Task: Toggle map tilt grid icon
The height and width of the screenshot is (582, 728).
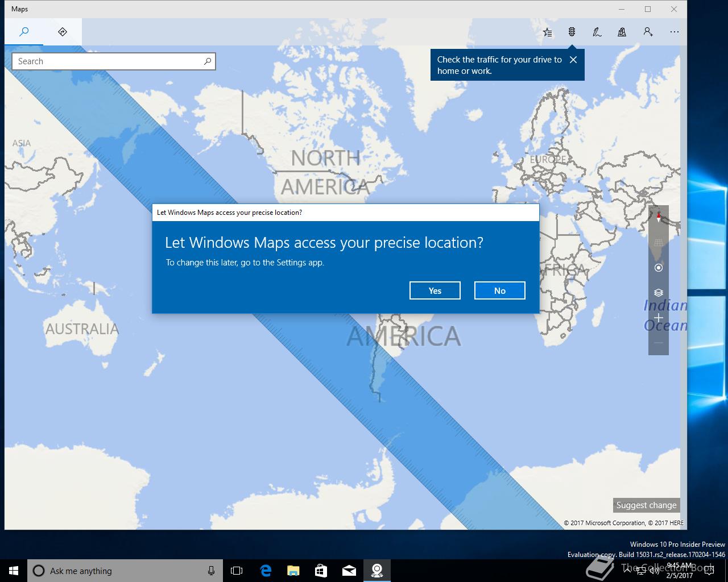Action: tap(659, 243)
